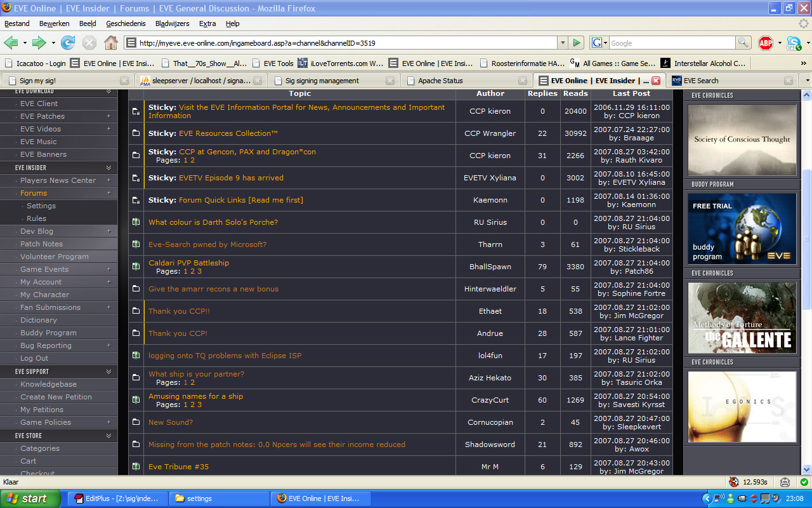The width and height of the screenshot is (812, 508).
Task: Click the magnifier search button in the Google box
Action: coord(743,43)
